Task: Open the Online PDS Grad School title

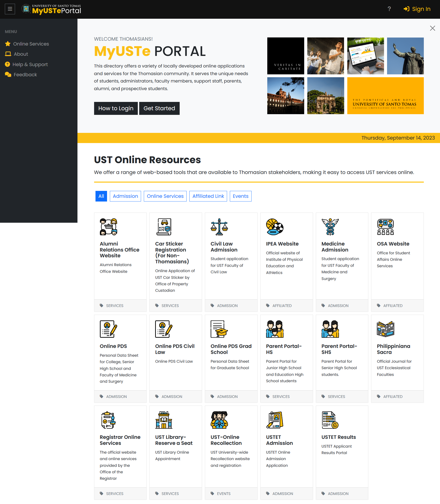Action: click(231, 349)
